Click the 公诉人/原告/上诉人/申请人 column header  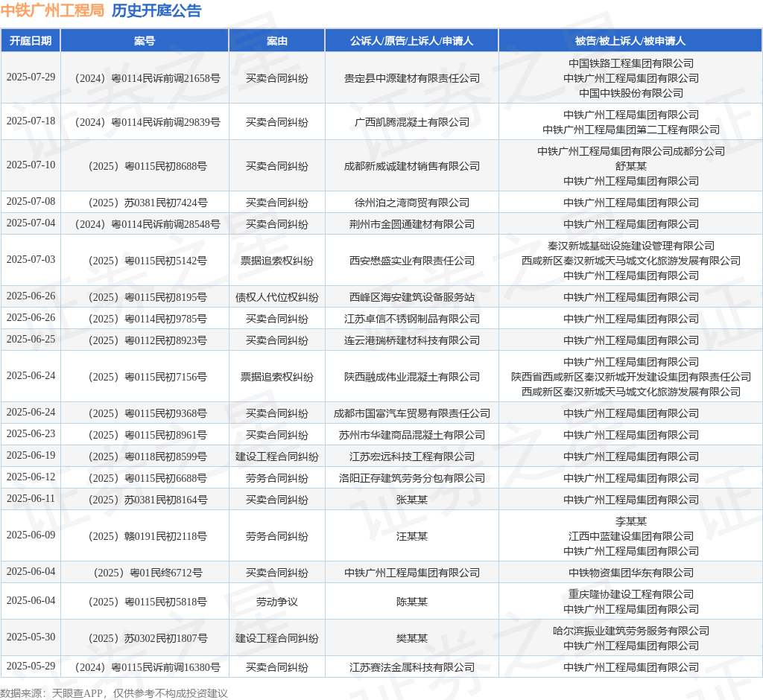point(411,41)
